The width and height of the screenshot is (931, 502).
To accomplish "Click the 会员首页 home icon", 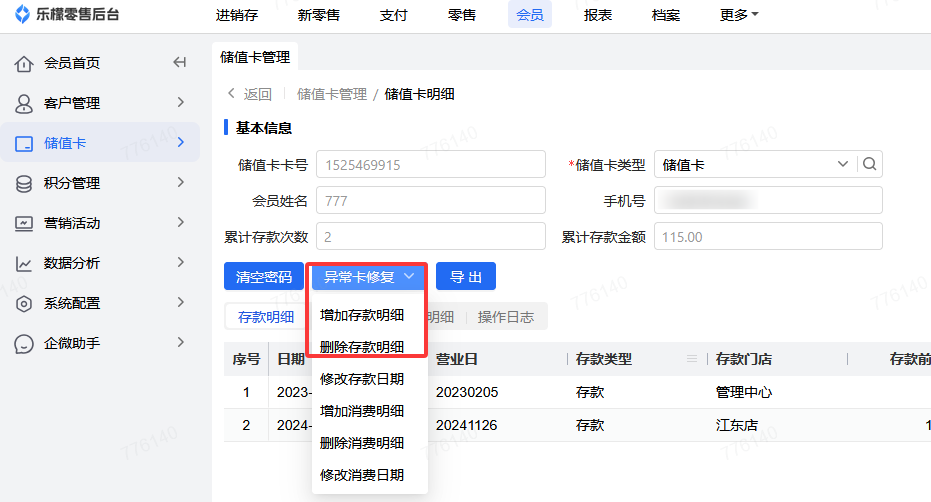I will 24,64.
